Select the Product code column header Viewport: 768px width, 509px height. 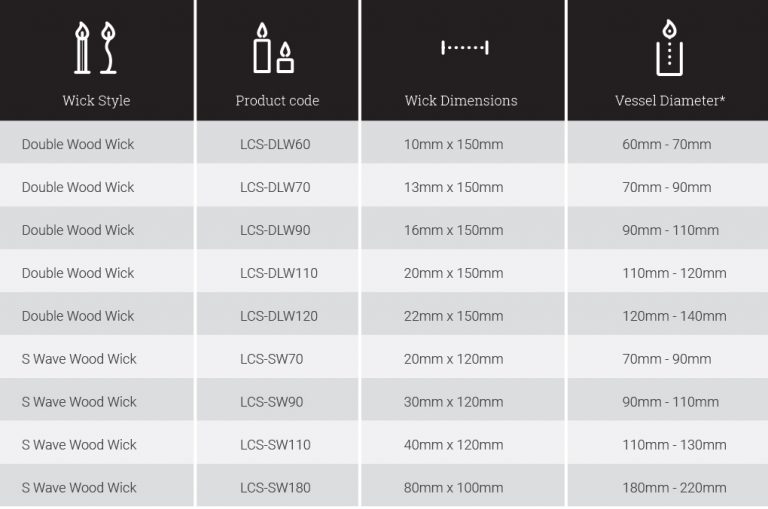[277, 100]
